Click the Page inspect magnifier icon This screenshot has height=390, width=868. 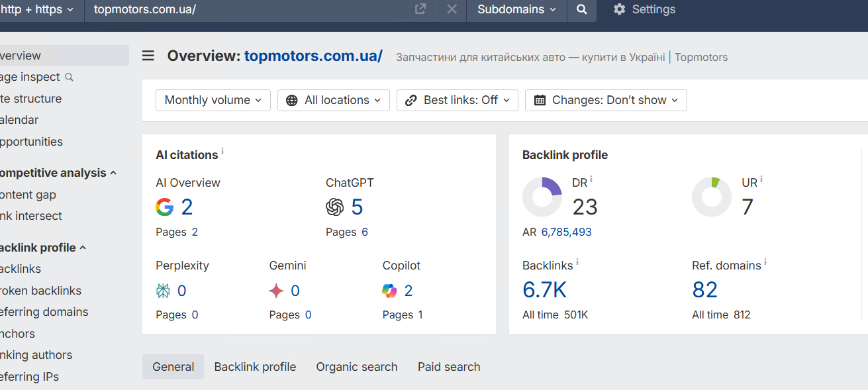click(x=69, y=77)
